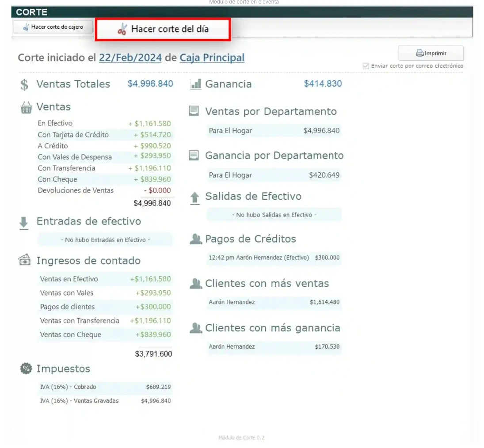
Task: Open the 22/Feb/2024 date link
Action: (130, 58)
